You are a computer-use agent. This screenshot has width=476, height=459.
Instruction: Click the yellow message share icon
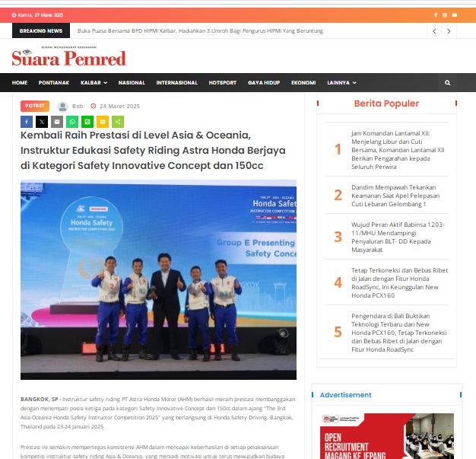click(x=103, y=122)
